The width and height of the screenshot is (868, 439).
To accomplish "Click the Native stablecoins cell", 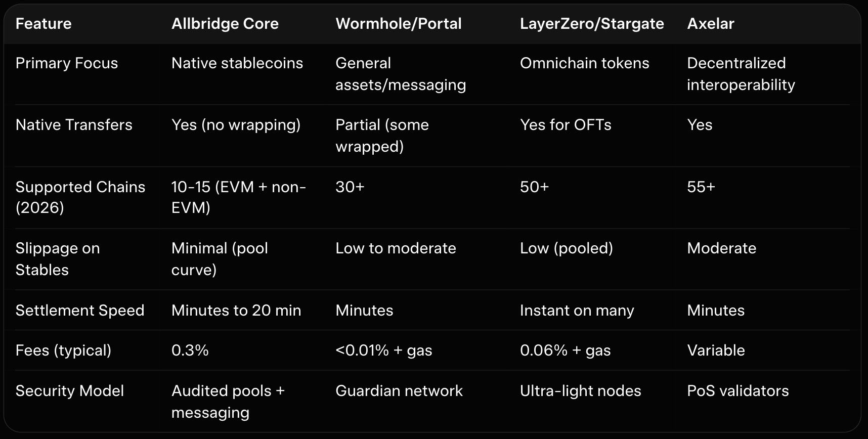I will pyautogui.click(x=237, y=63).
